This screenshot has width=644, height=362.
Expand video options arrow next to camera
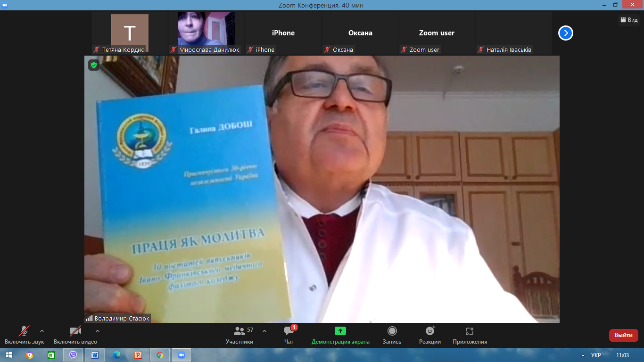coord(98,331)
